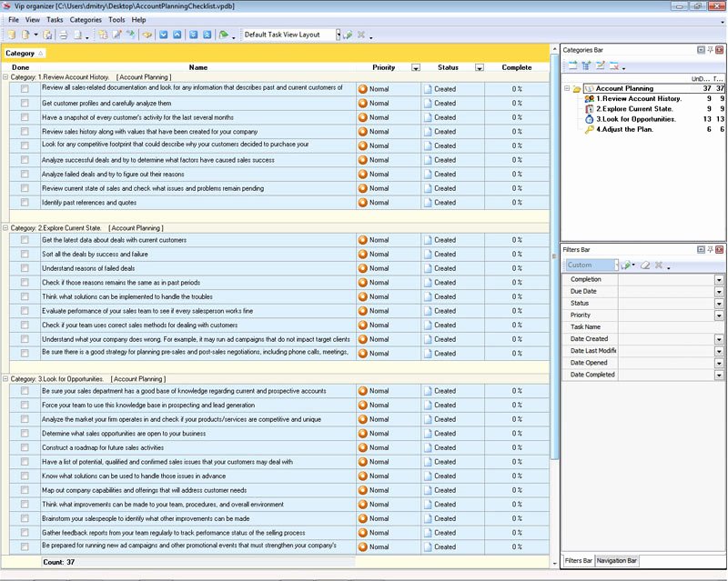Open the Categories menu
This screenshot has height=581, width=728.
coord(86,19)
